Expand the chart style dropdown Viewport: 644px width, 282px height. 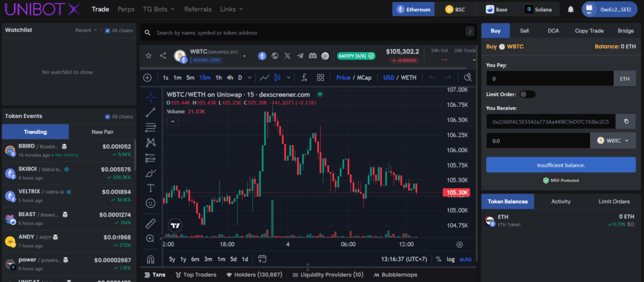pos(289,77)
